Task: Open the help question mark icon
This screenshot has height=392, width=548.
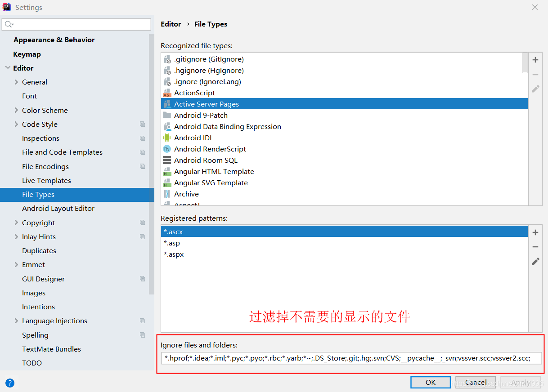Action: [10, 383]
